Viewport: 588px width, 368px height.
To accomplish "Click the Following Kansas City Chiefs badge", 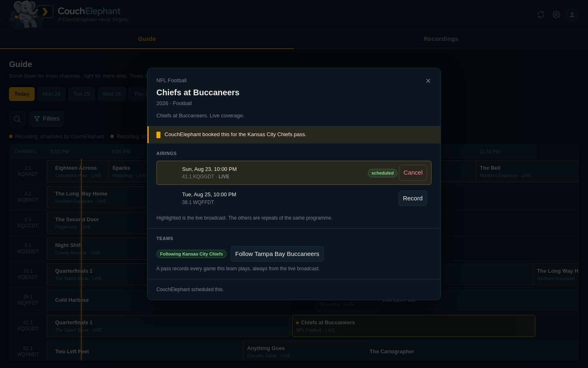I will pos(192,254).
